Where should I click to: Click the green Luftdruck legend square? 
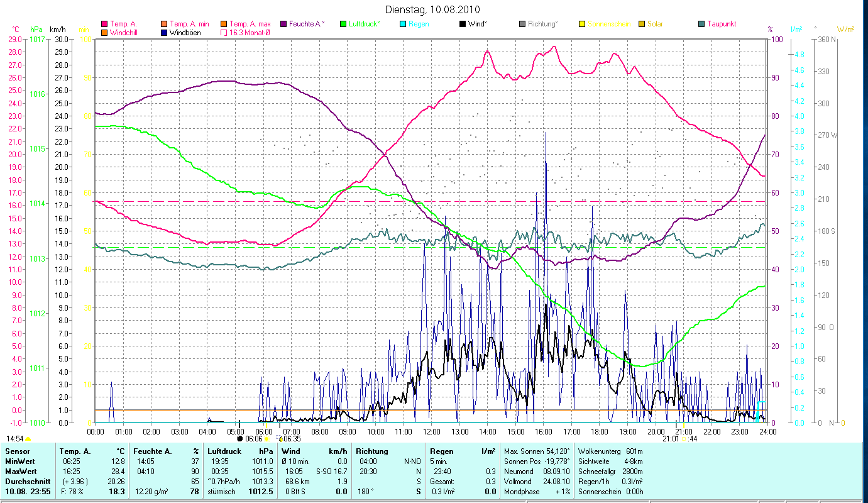point(343,24)
